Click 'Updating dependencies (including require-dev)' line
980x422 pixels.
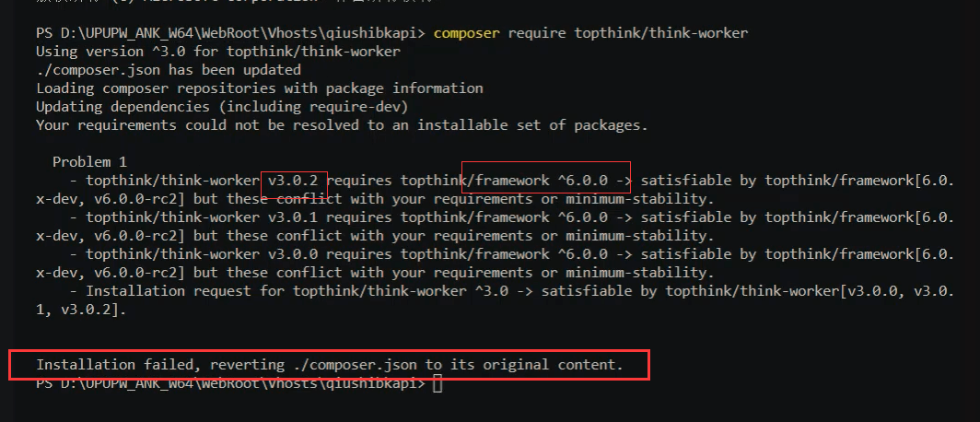click(222, 106)
